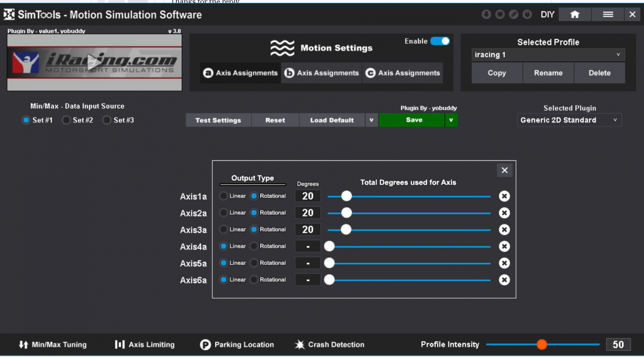Click the power plug icon before DIY
Image resolution: width=644 pixels, height=357 pixels.
(x=527, y=14)
